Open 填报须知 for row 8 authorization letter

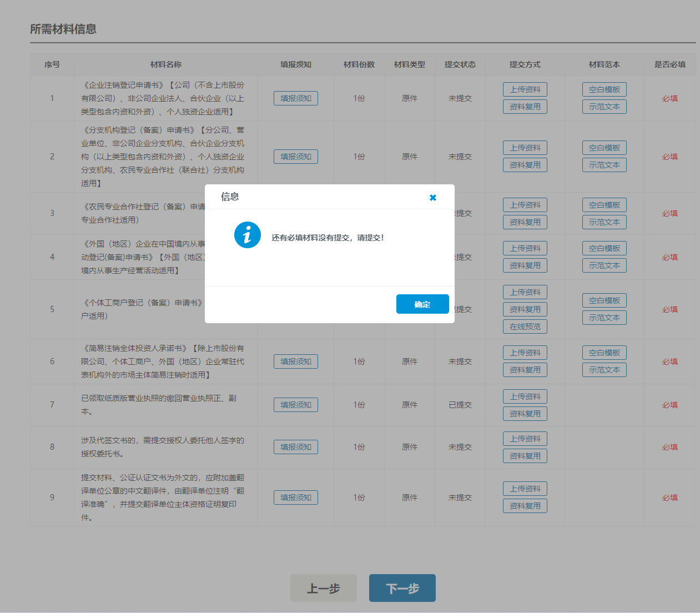[x=296, y=447]
